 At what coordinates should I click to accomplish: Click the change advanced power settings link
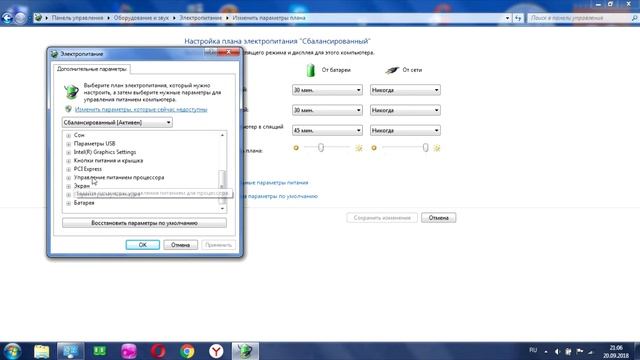click(x=276, y=182)
